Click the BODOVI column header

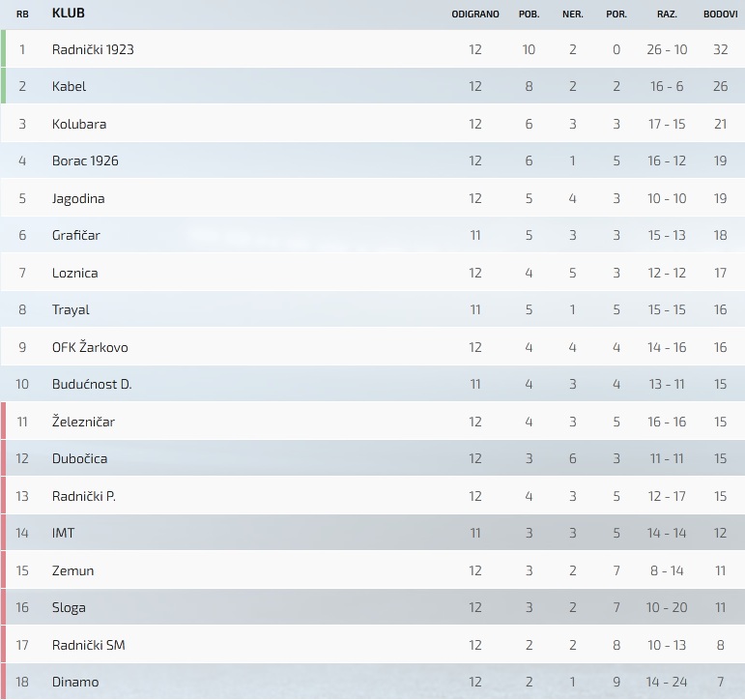721,15
